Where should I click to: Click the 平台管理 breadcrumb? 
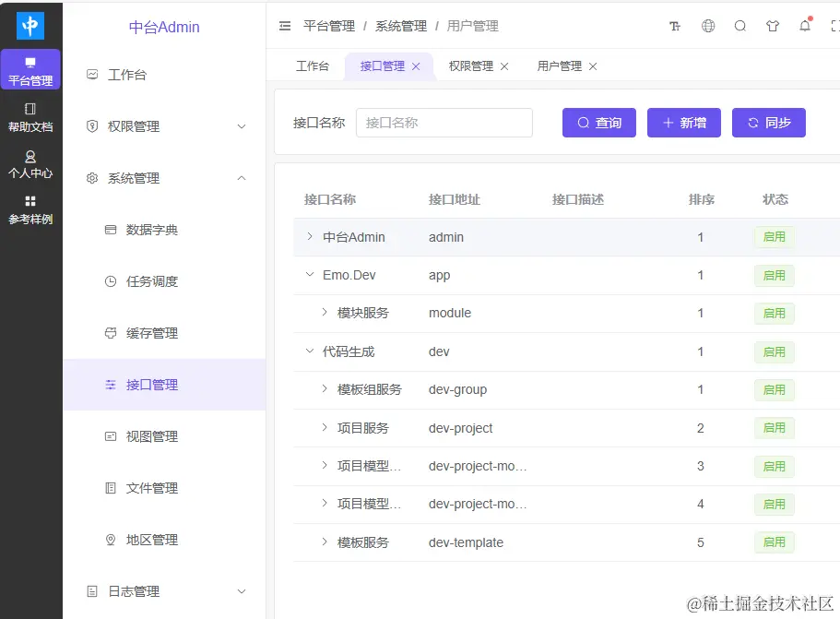tap(329, 26)
